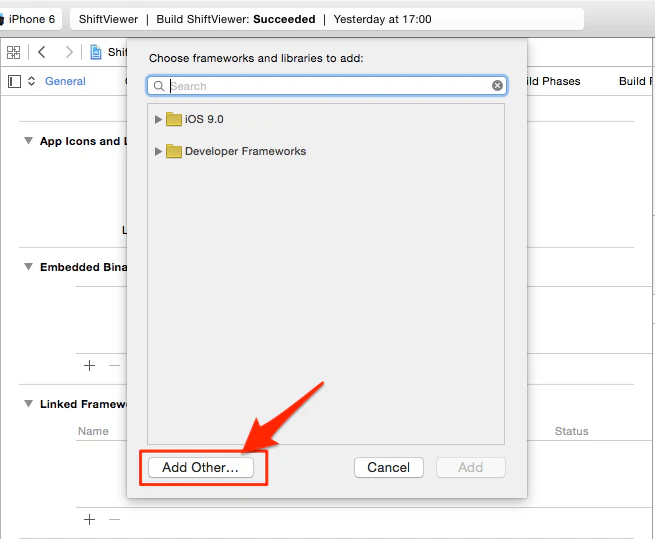
Task: Collapse the App Icons section
Action: pos(28,141)
